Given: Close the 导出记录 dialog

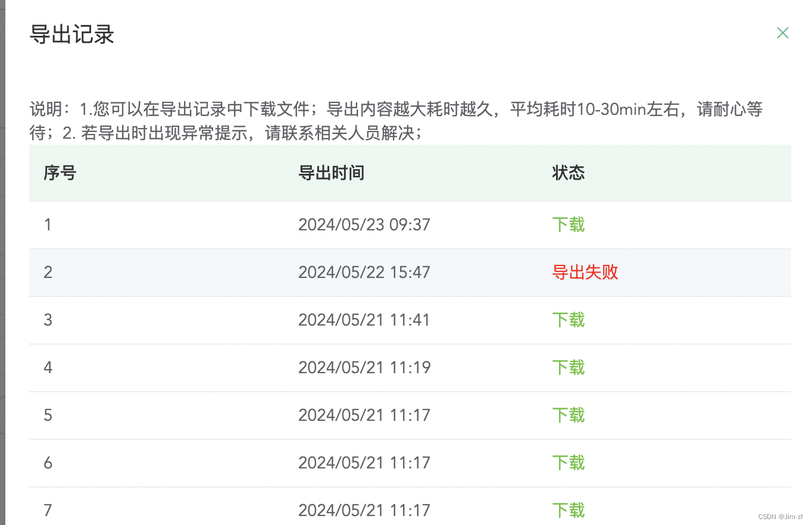Looking at the screenshot, I should (782, 33).
